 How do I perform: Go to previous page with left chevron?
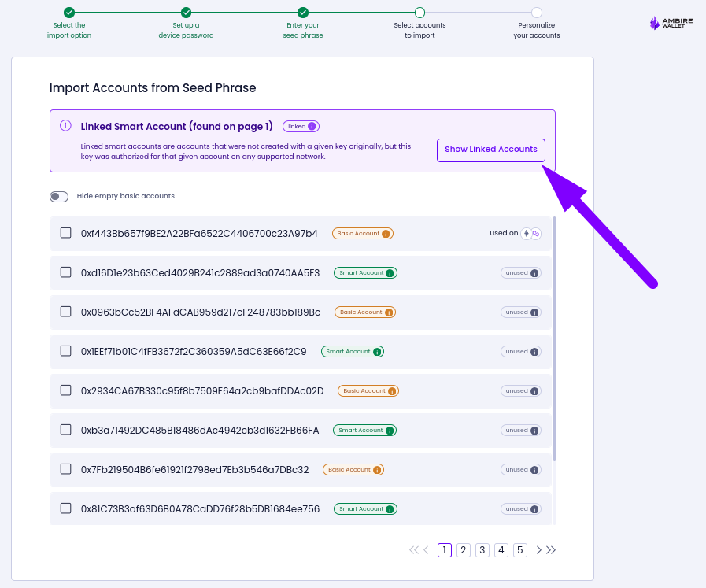[426, 549]
